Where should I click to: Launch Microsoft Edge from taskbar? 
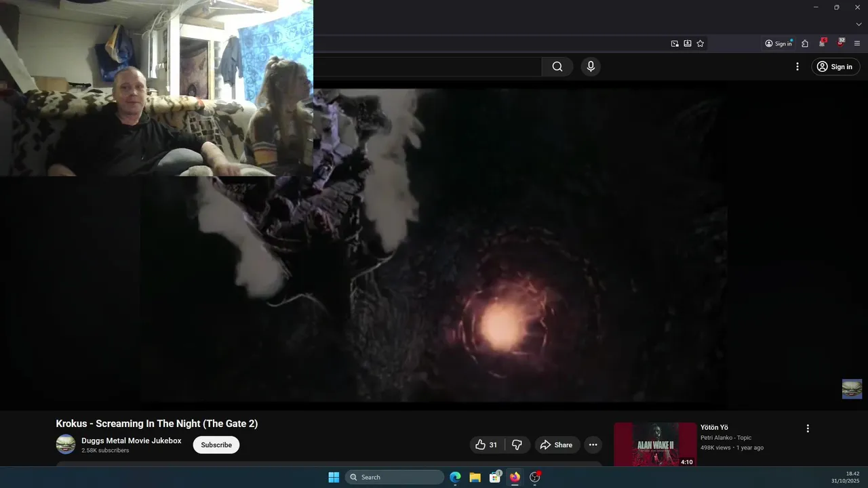click(x=455, y=477)
